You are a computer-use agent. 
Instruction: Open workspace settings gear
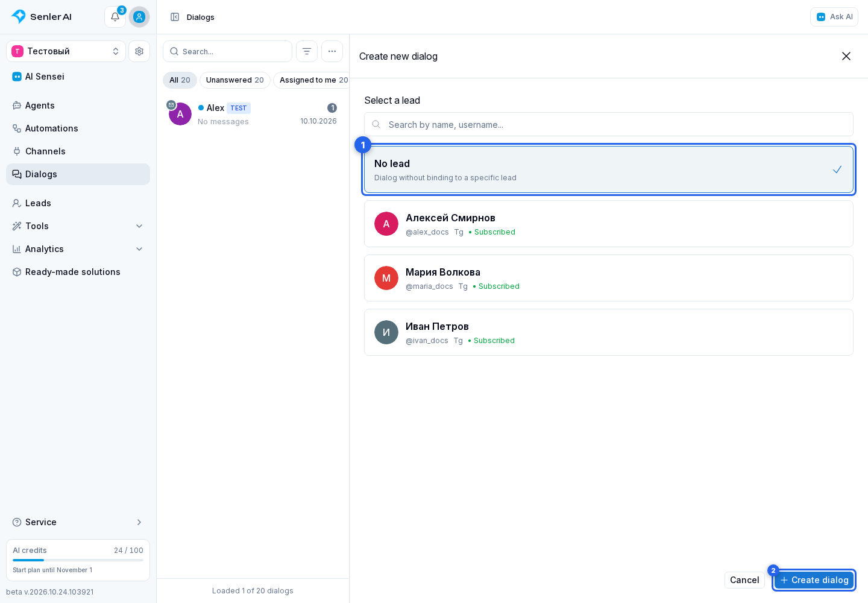click(x=139, y=51)
